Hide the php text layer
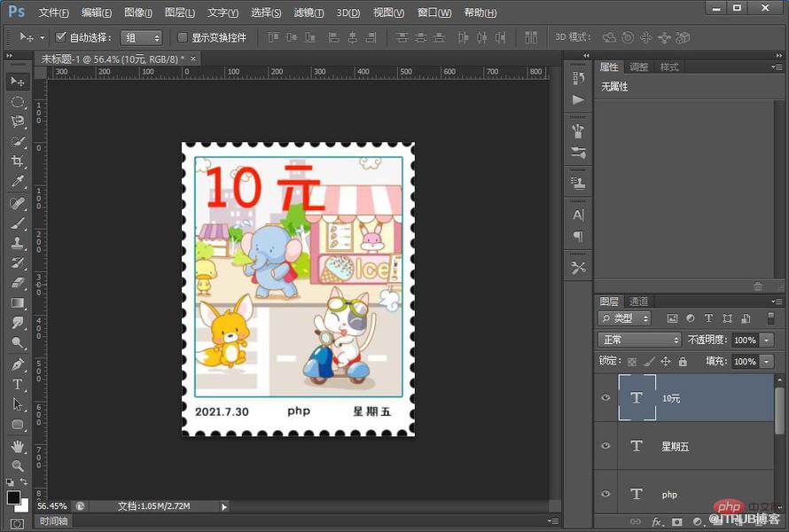The height and width of the screenshot is (532, 789). coord(605,494)
